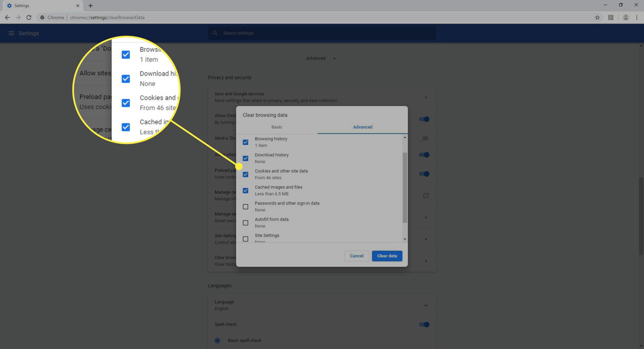The width and height of the screenshot is (644, 349).
Task: Expand the Language dropdown chevron
Action: [426, 305]
